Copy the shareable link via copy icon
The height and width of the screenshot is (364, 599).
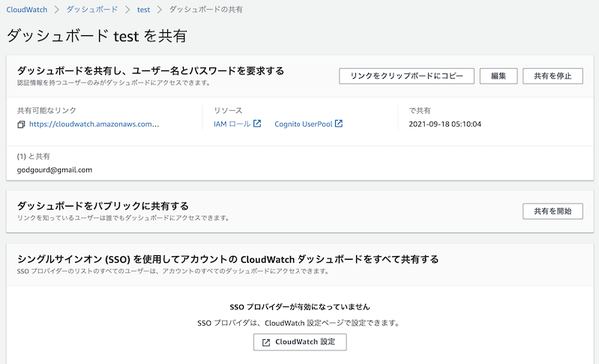[x=21, y=124]
